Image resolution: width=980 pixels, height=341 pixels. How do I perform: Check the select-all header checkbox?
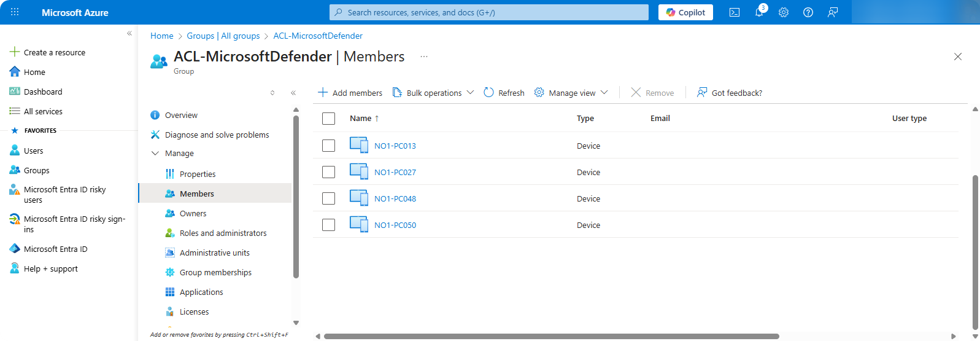329,119
